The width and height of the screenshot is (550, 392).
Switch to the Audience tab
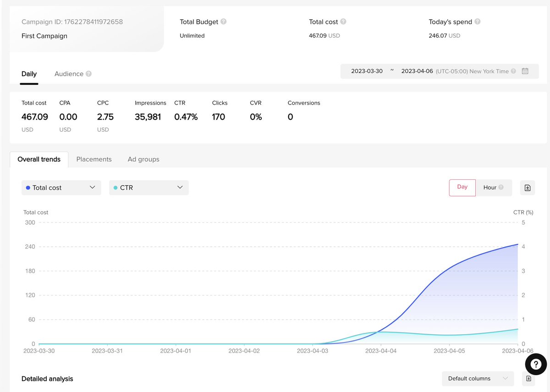point(69,74)
